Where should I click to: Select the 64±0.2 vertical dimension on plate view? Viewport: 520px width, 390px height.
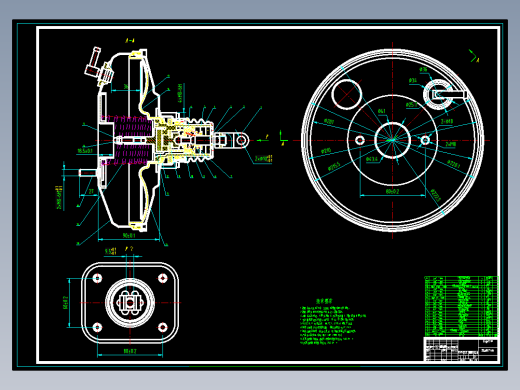pos(65,302)
